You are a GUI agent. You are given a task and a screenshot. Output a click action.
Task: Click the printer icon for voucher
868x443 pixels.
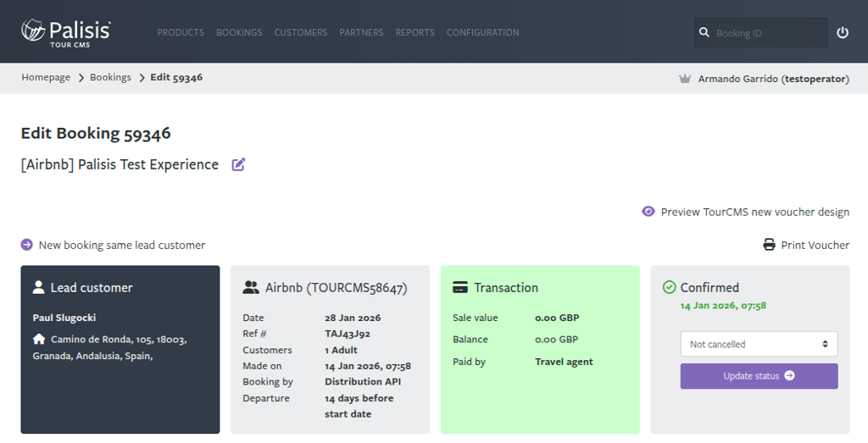[770, 245]
